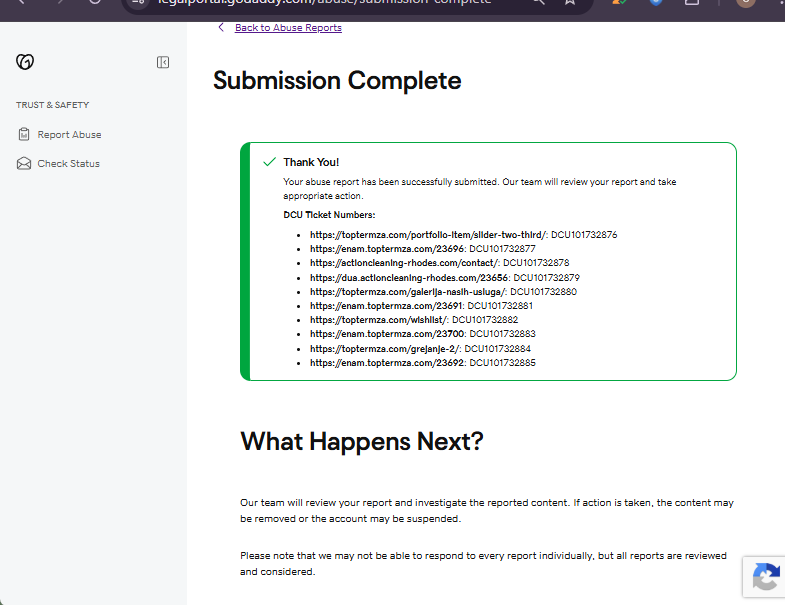Viewport: 785px width, 605px height.
Task: Click the 'Your abuse report has been successfully submitted' message
Action: pyautogui.click(x=480, y=189)
